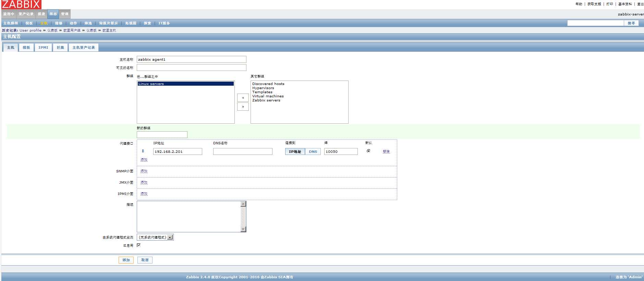Screen dimensions: 644x281
Task: Click the DNS名称 input field
Action: [243, 151]
